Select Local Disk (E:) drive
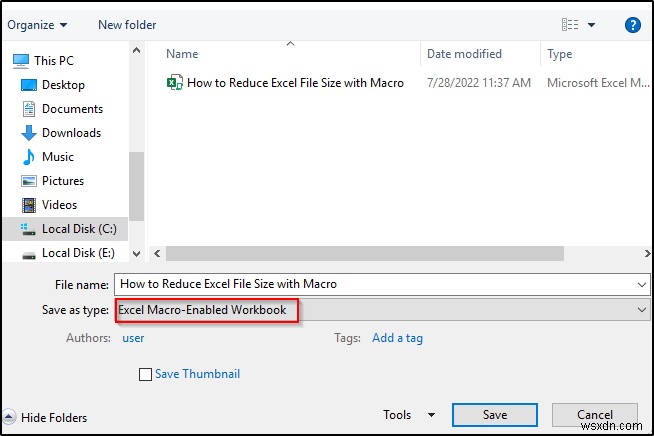The height and width of the screenshot is (436, 654). pyautogui.click(x=78, y=253)
